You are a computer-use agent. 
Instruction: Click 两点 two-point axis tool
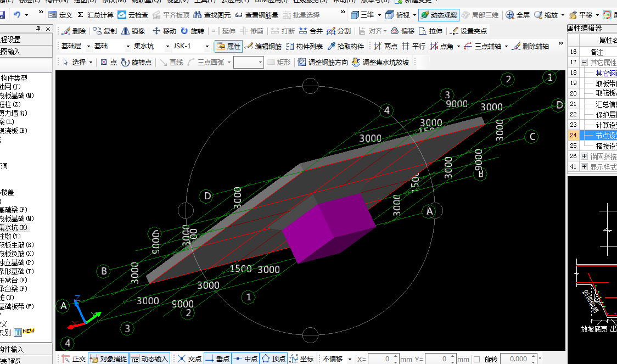point(385,46)
